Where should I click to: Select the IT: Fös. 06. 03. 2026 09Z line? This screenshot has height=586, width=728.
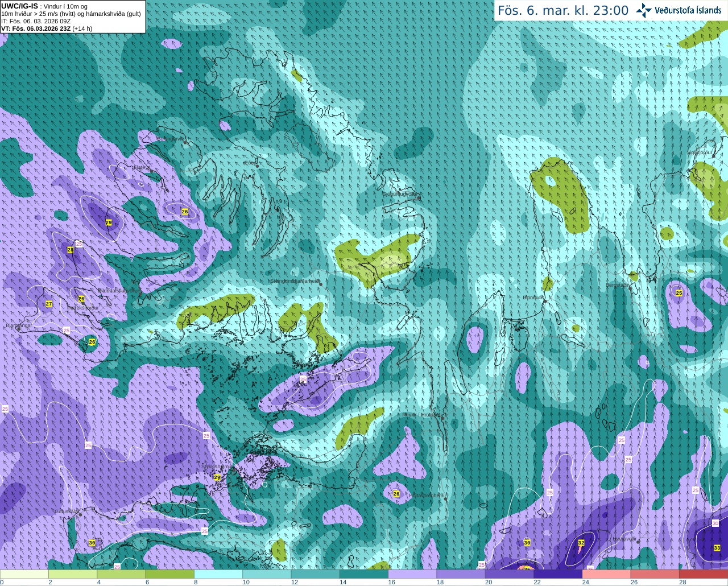click(x=36, y=21)
